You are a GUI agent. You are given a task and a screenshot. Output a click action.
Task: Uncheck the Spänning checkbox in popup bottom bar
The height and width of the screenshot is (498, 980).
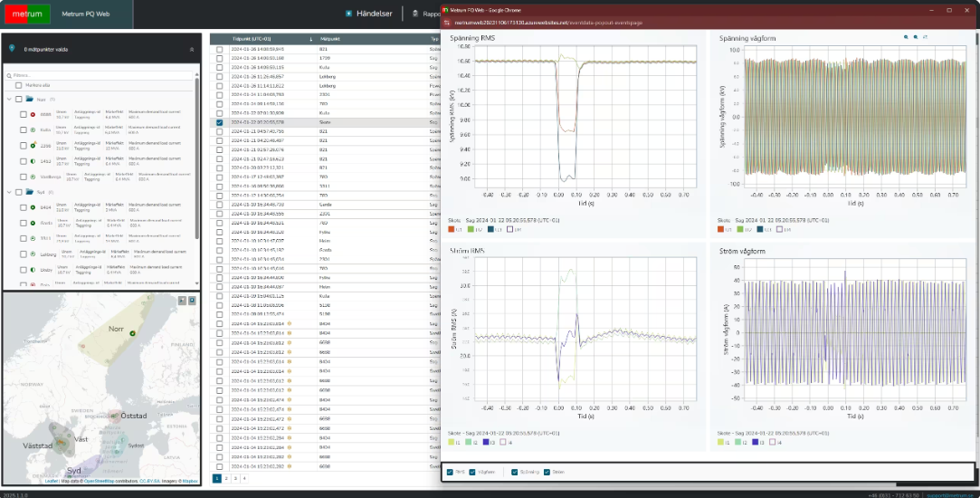click(x=514, y=473)
